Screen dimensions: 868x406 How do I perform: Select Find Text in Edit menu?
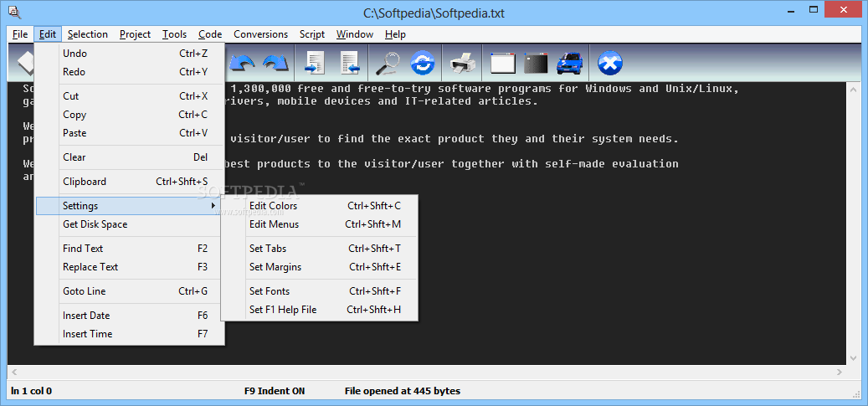(x=130, y=249)
